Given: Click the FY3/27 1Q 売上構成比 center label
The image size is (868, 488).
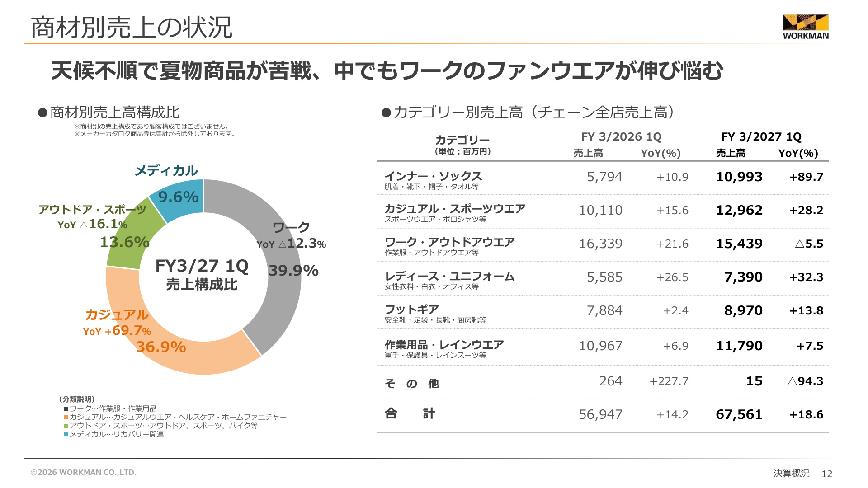Looking at the screenshot, I should tap(202, 275).
